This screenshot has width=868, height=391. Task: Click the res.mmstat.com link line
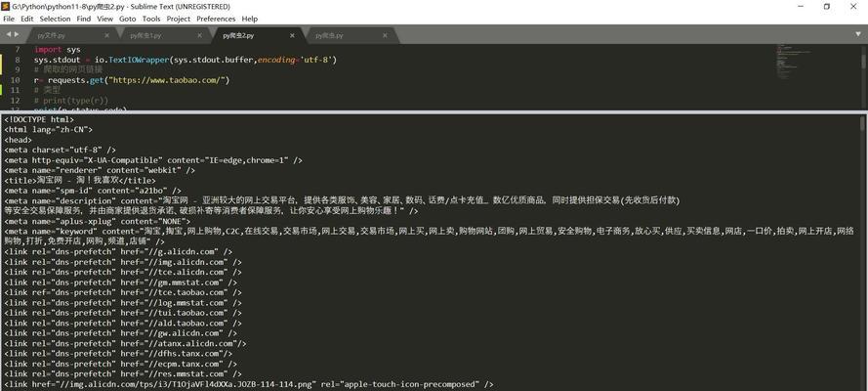[x=122, y=373]
